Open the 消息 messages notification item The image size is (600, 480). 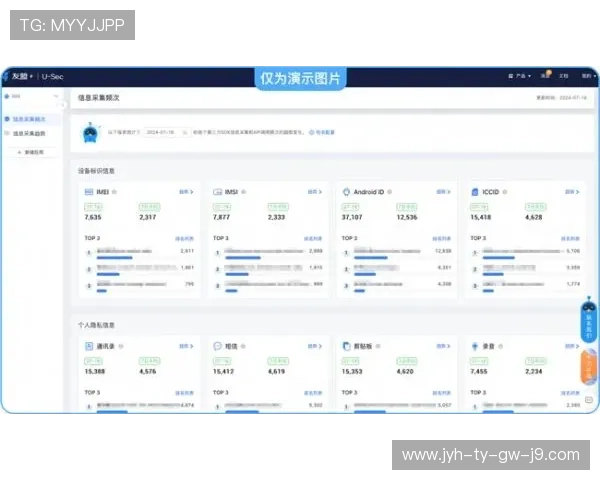pyautogui.click(x=545, y=75)
